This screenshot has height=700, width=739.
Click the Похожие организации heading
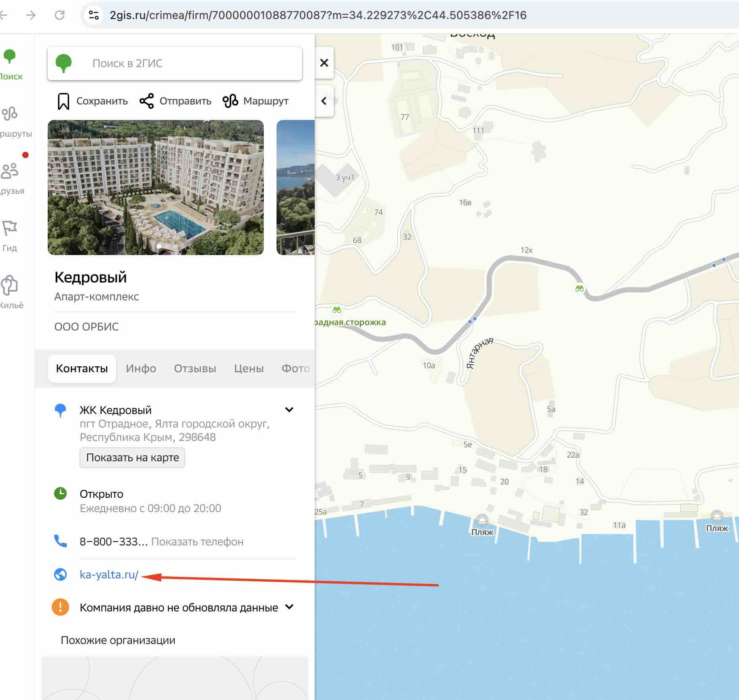pos(118,640)
